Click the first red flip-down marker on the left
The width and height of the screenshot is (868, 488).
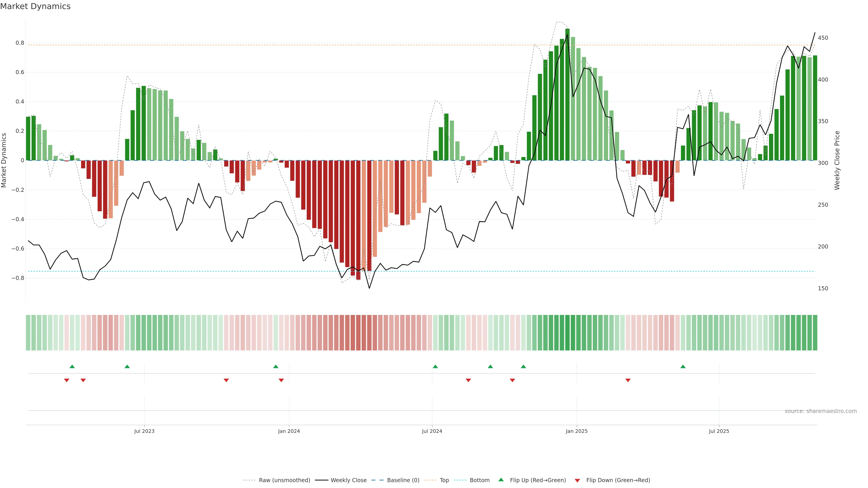coord(67,380)
